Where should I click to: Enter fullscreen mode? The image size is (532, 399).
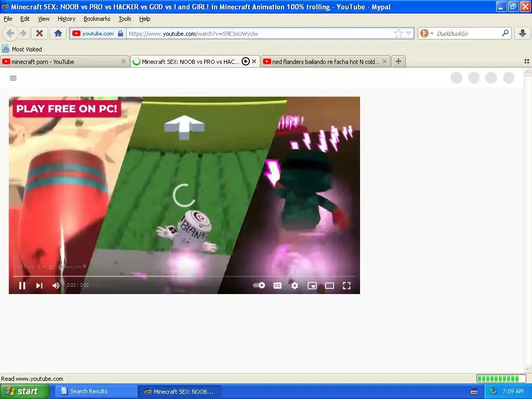(347, 286)
